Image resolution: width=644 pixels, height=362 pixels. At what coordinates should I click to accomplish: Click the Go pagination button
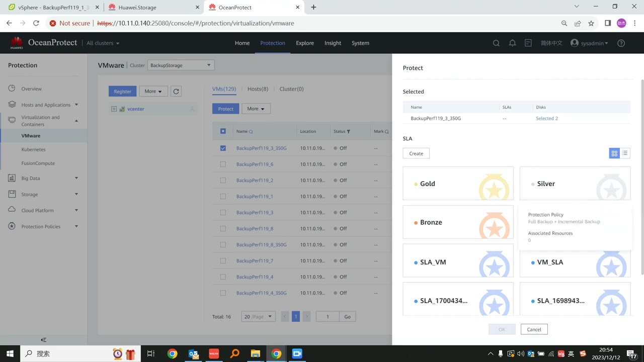pyautogui.click(x=348, y=317)
